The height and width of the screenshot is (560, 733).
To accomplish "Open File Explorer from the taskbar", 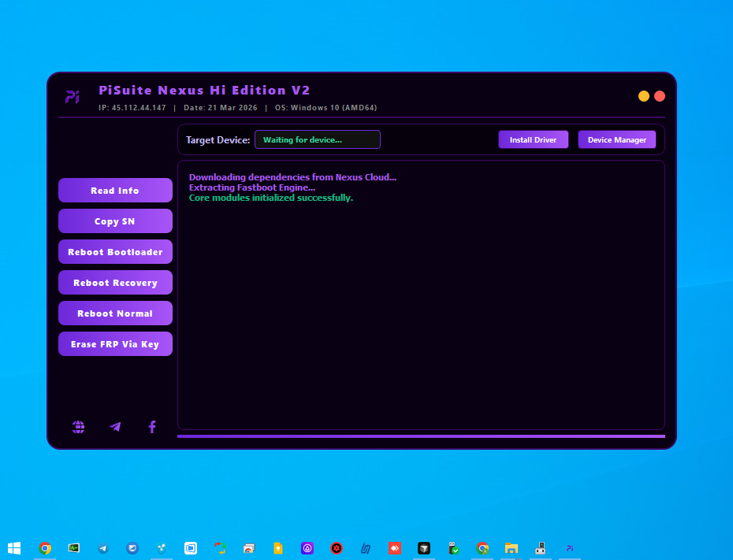I will coord(512,548).
